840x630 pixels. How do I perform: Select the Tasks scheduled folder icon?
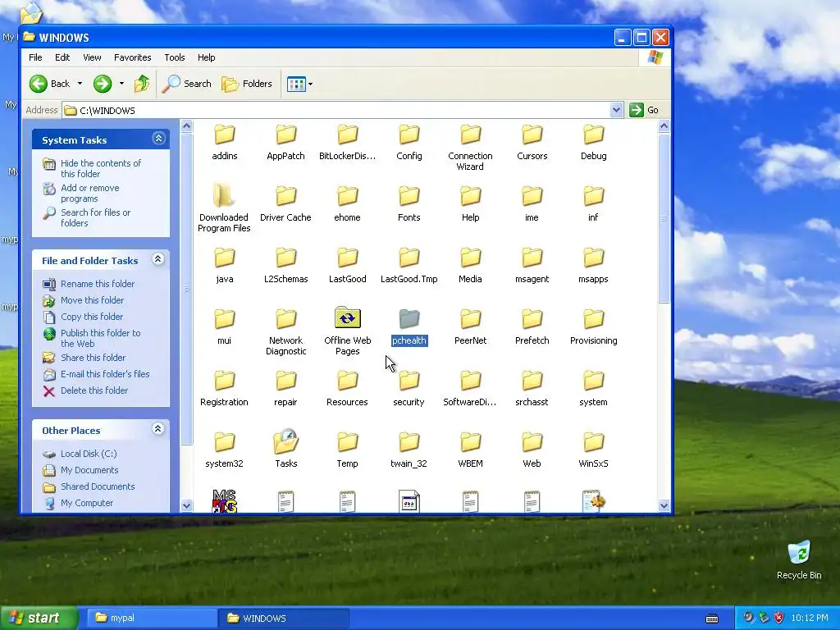coord(286,441)
